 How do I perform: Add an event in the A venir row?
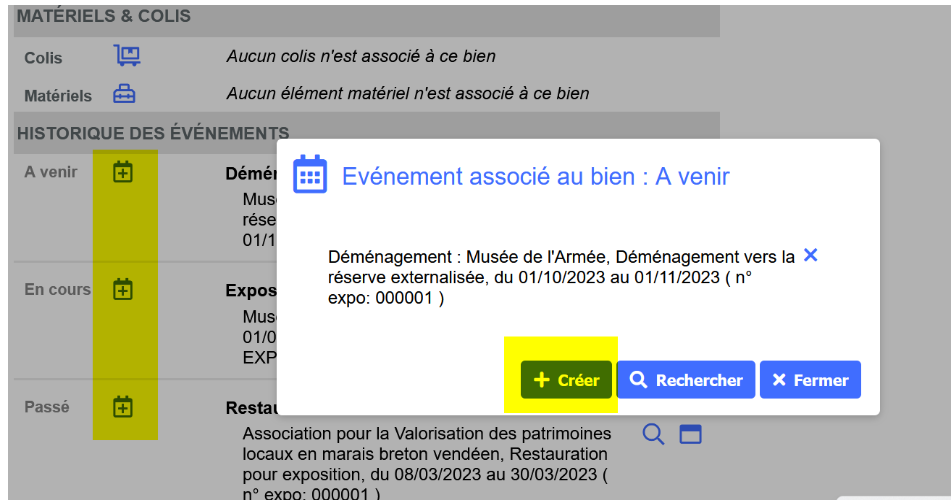122,172
